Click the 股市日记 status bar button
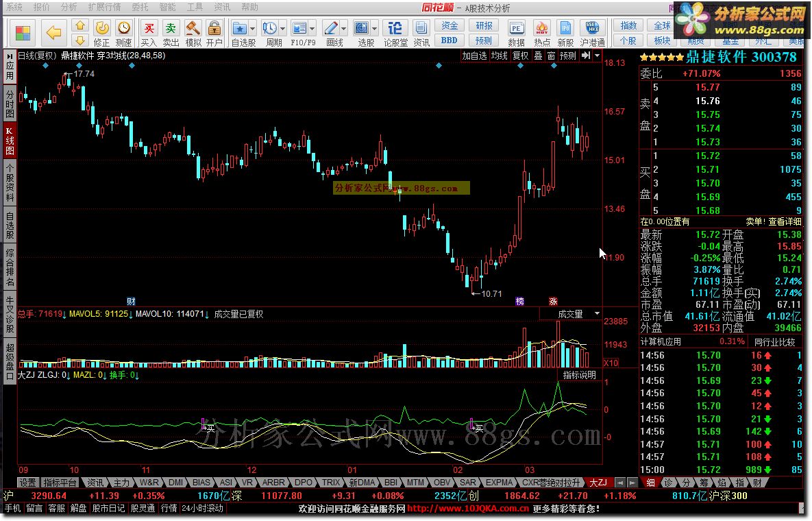This screenshot has height=521, width=812. (x=109, y=509)
